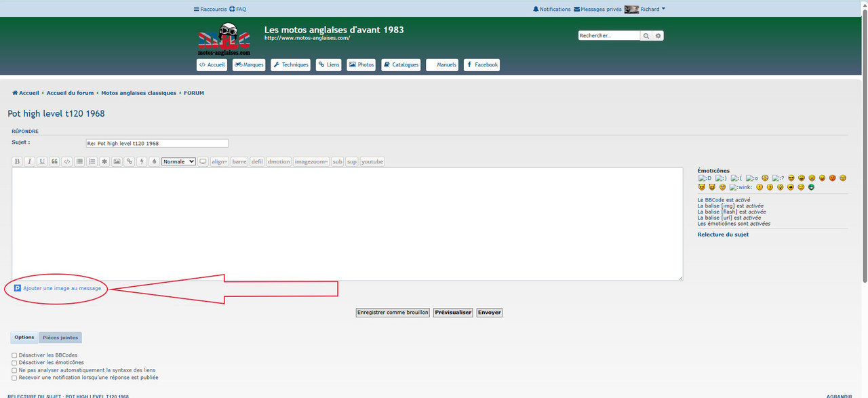Insert the light bulb idea emoticon
Image resolution: width=868 pixels, height=398 pixels.
pos(781,187)
